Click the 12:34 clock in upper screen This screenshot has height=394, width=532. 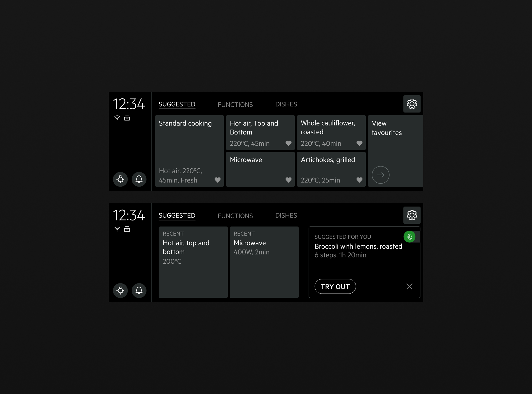click(x=129, y=104)
